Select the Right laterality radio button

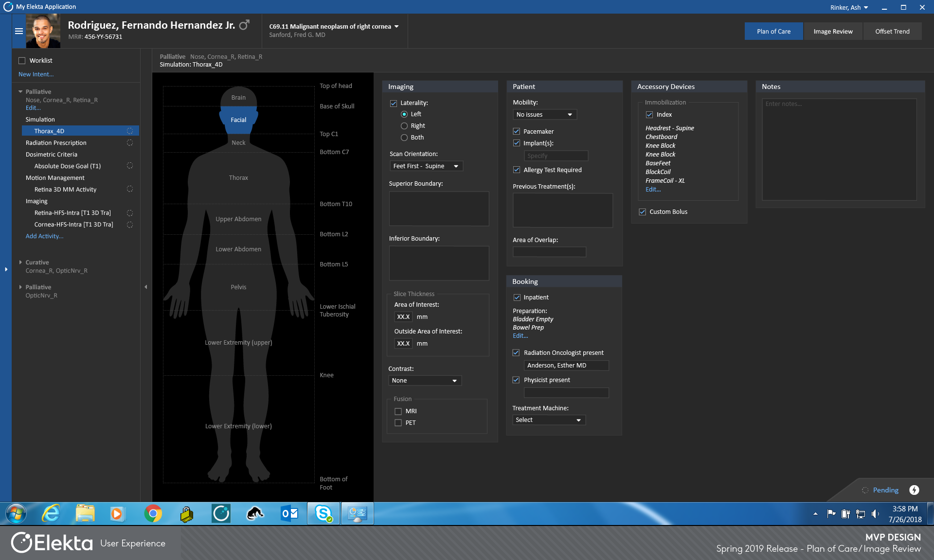pos(404,125)
